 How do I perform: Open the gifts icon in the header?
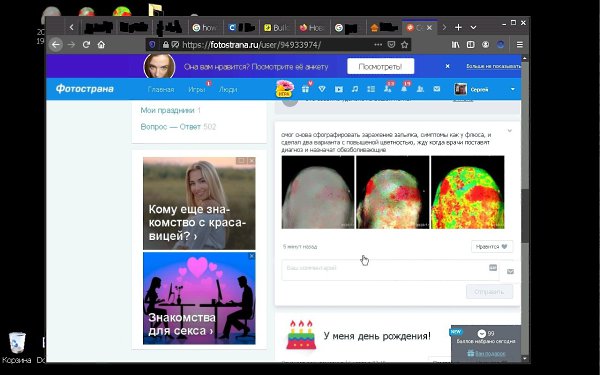point(305,89)
